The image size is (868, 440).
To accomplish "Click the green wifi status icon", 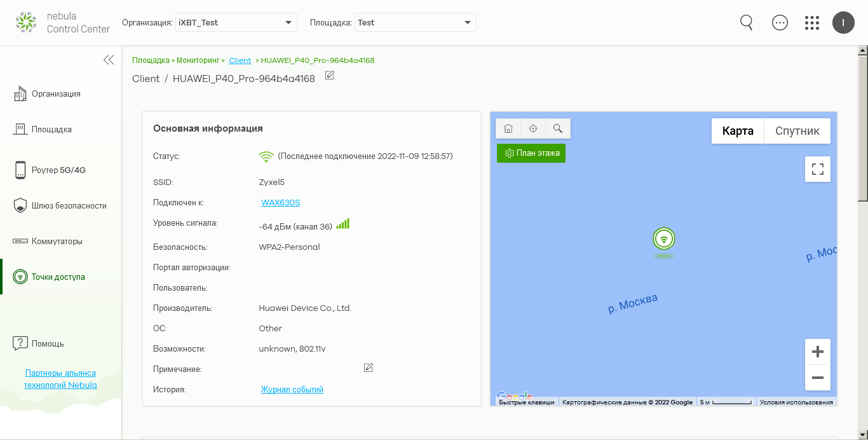I will 266,156.
